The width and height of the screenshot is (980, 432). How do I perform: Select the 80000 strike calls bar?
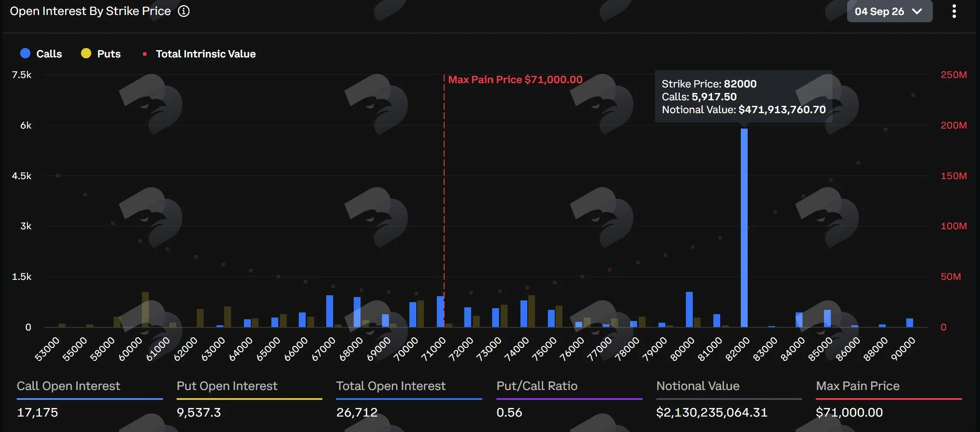pos(689,309)
